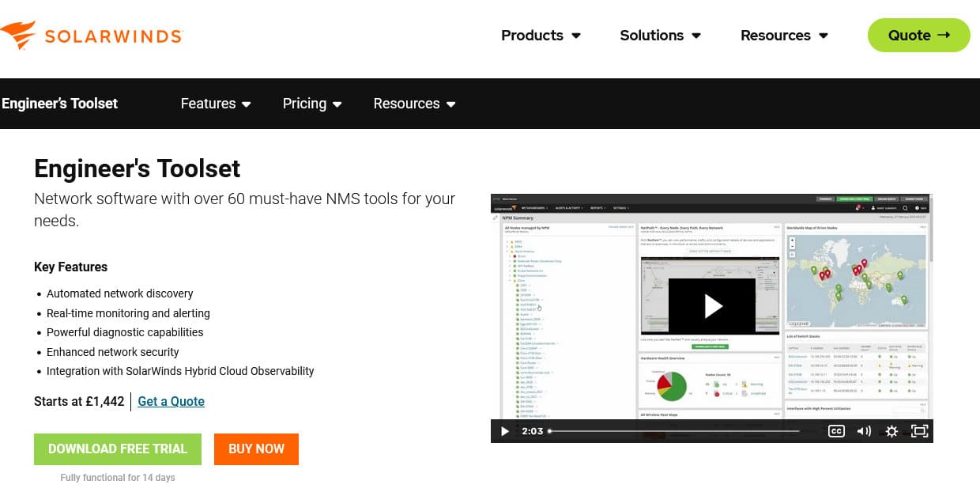Click the 'Starts at £1,442' price text

[79, 401]
